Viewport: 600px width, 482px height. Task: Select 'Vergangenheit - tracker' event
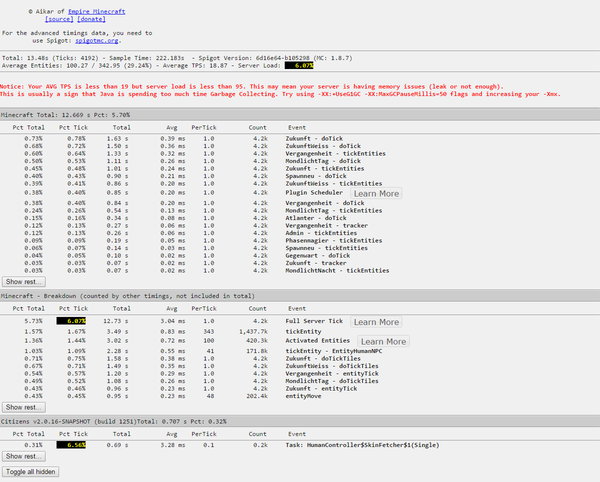pyautogui.click(x=327, y=226)
